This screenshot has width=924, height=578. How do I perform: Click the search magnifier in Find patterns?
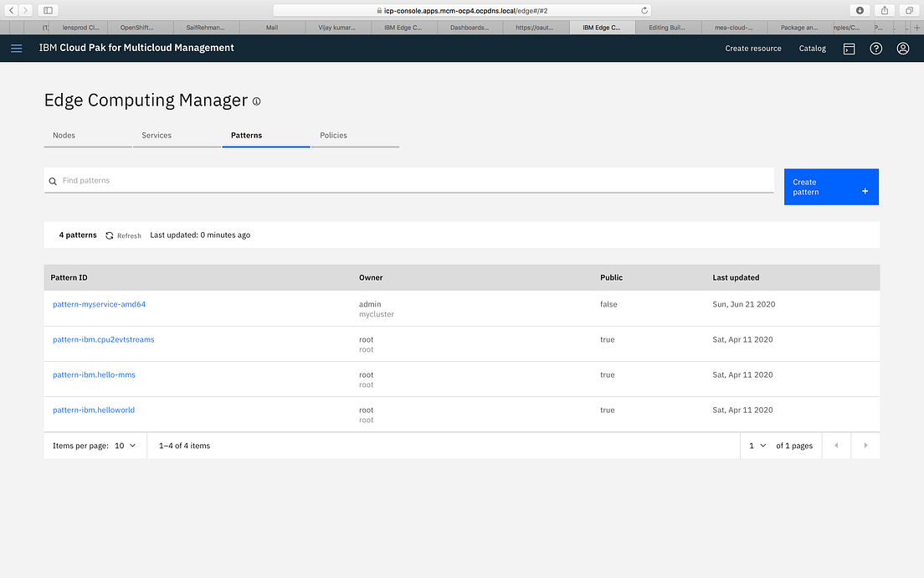coord(53,180)
